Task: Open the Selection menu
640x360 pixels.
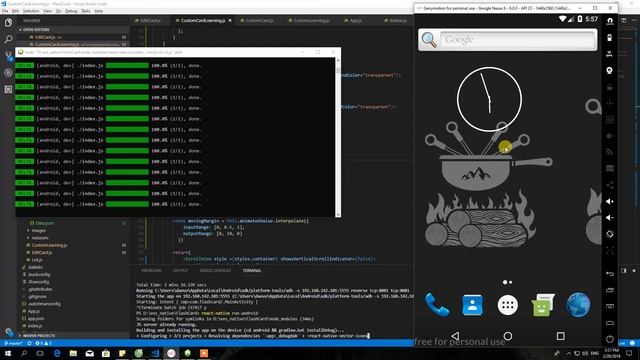Action: click(31, 11)
